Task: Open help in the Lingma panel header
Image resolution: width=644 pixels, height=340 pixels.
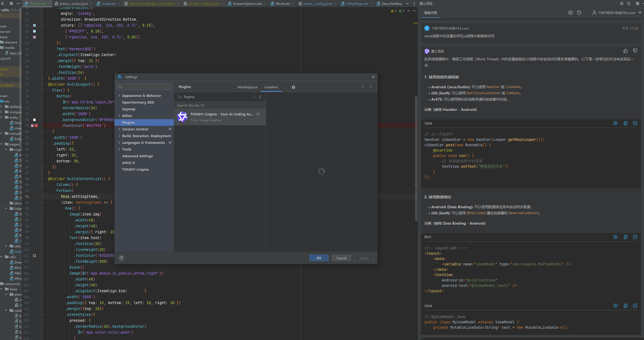Action: 629,3
